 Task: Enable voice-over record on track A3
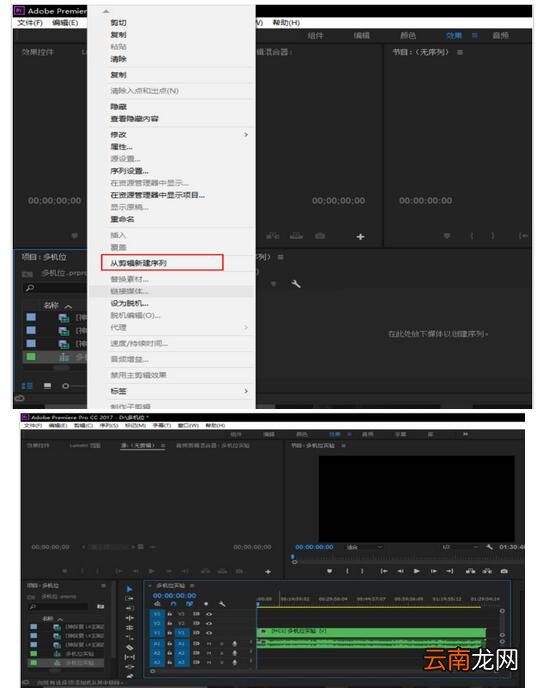coord(234,662)
